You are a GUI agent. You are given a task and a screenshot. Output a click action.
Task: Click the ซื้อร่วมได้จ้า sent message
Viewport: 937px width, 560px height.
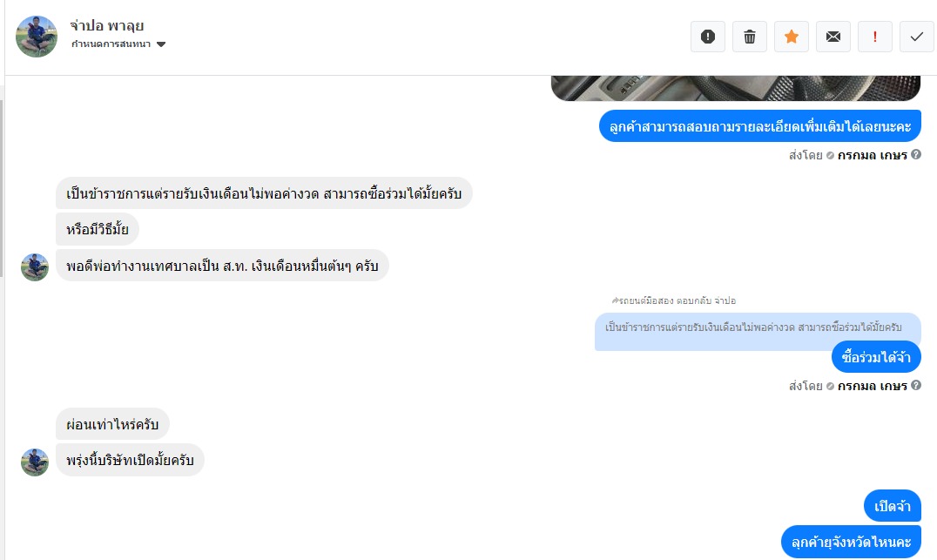pyautogui.click(x=876, y=357)
